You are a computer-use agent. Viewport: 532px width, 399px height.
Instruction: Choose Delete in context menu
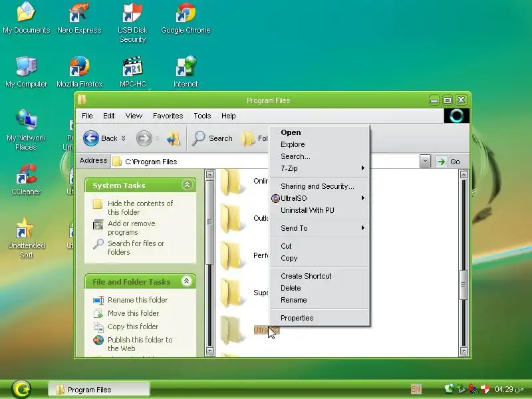[321, 288]
